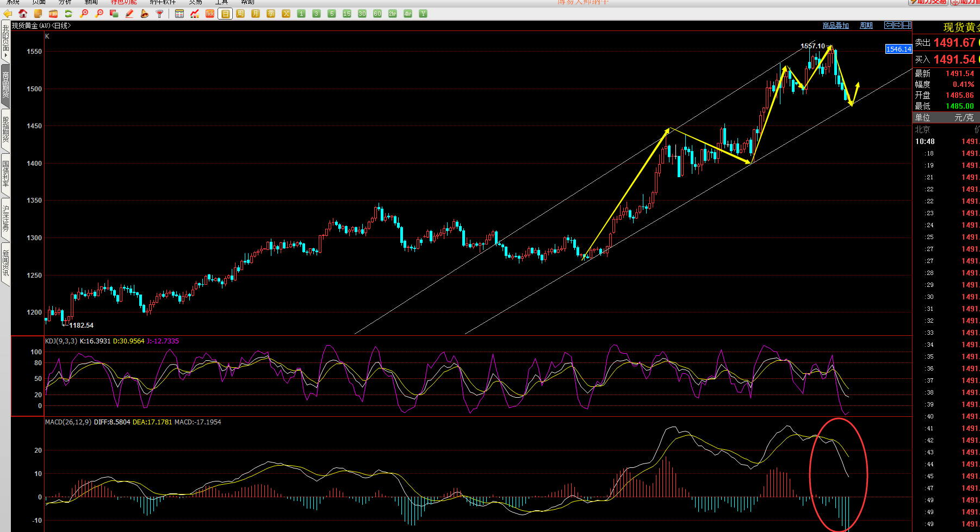Zoom in with the plus magnifier

84,14
